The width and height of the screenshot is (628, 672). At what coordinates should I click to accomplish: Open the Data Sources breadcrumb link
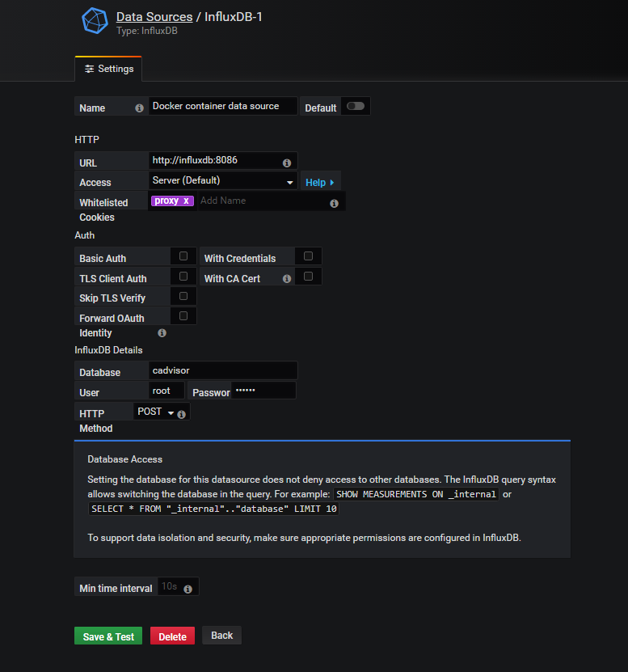[x=154, y=17]
